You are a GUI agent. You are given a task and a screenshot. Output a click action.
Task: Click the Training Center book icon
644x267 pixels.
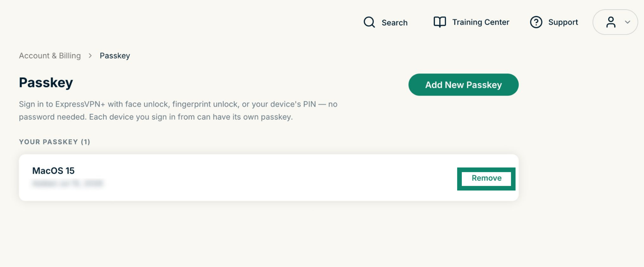439,22
